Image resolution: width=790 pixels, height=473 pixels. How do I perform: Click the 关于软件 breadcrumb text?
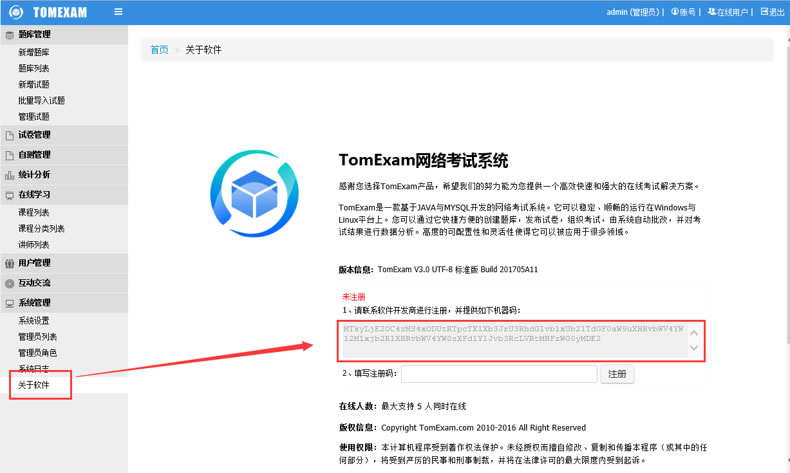[204, 50]
